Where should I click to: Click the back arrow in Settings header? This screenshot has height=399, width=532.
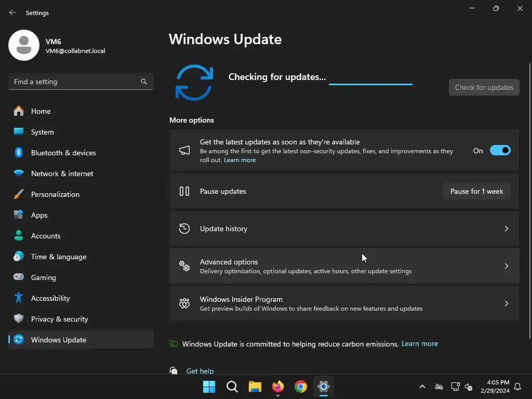pos(12,13)
